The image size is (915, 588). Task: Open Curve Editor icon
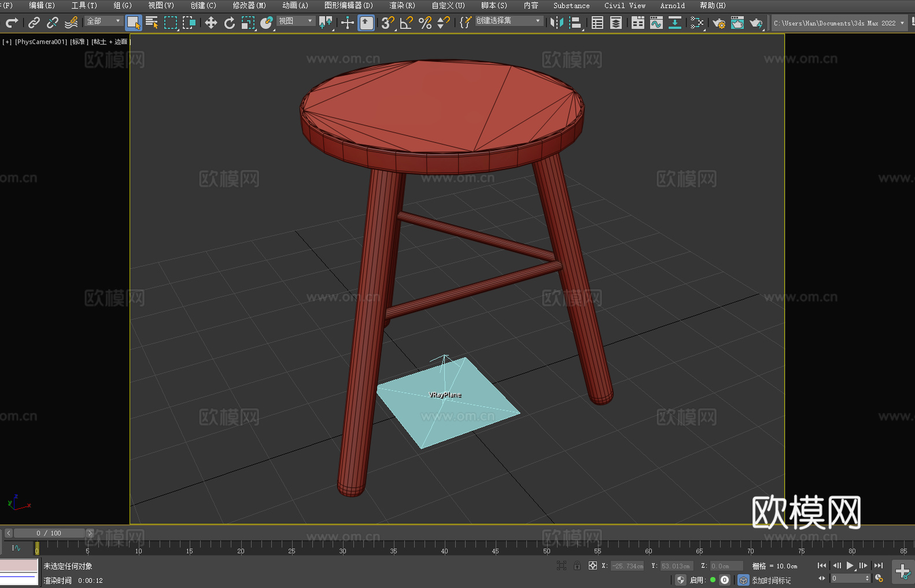point(656,23)
